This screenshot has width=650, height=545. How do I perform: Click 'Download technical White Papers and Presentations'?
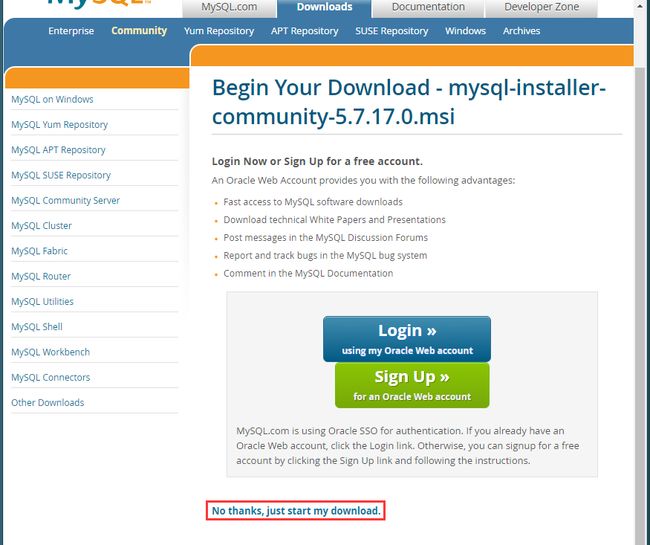335,220
